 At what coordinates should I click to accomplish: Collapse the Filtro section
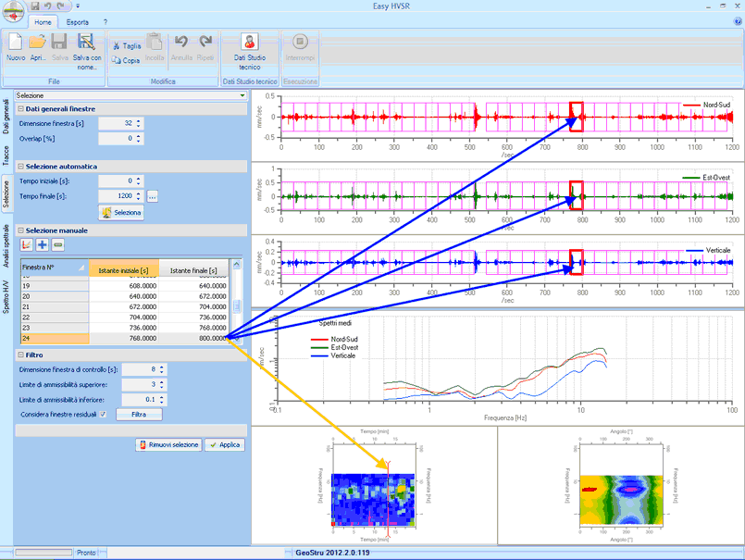tap(21, 355)
